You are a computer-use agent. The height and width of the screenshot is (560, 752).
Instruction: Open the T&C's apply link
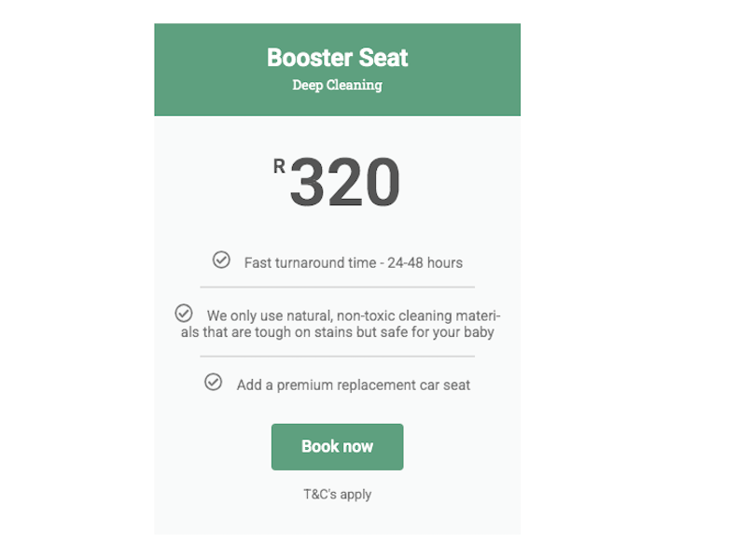coord(337,494)
